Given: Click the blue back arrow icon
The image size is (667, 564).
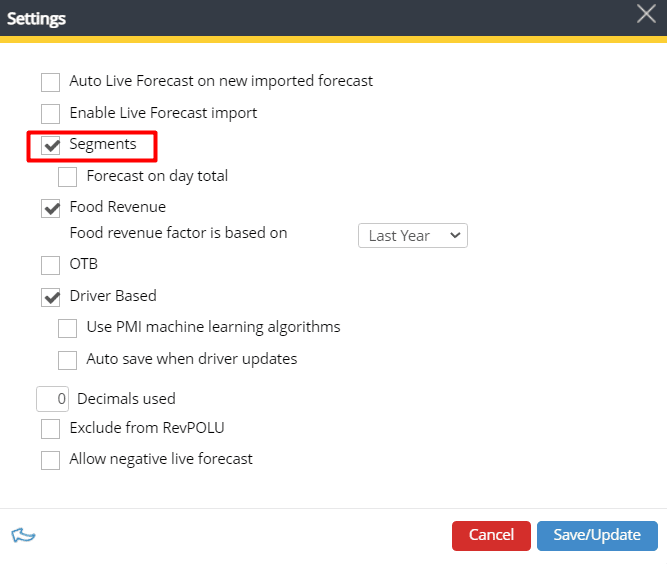Looking at the screenshot, I should (23, 536).
